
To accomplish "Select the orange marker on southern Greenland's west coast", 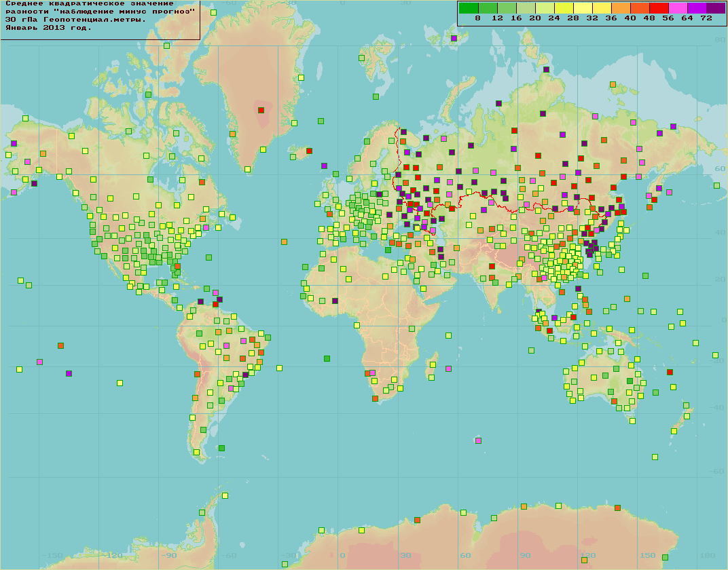I will click(x=232, y=134).
